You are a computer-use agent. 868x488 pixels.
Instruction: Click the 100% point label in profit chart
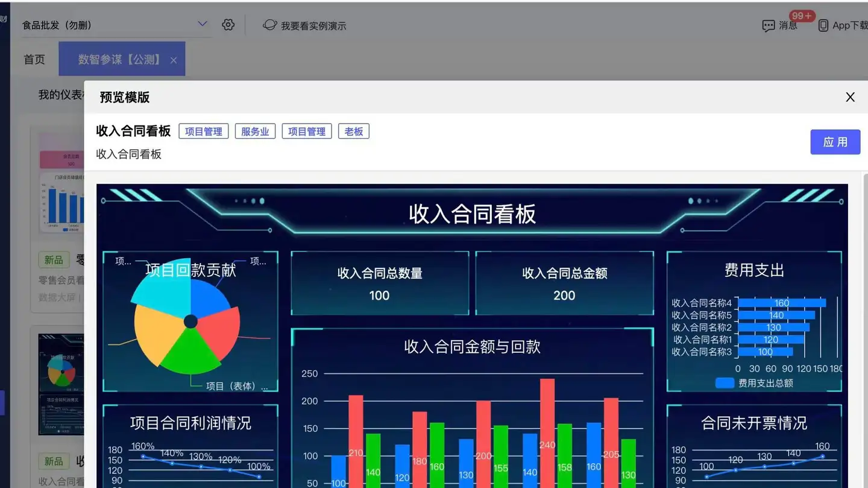(259, 466)
